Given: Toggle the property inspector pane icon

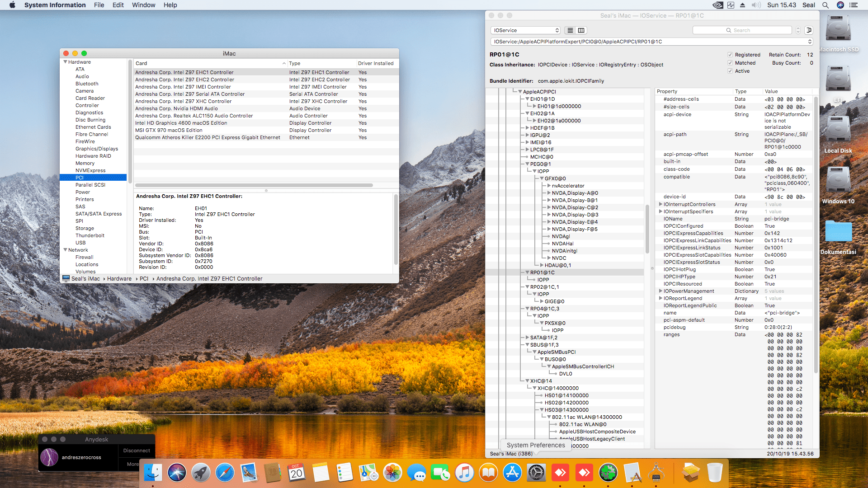Looking at the screenshot, I should tap(809, 30).
